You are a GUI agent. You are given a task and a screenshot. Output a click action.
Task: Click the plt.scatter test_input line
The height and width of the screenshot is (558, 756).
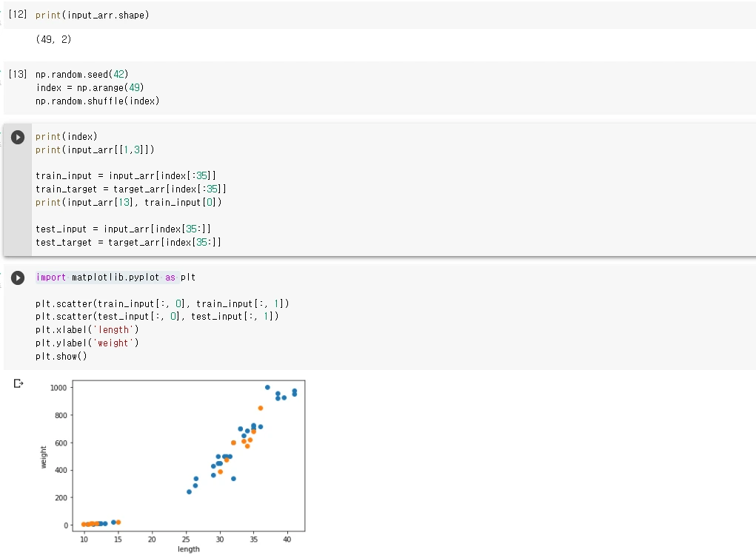coord(157,317)
